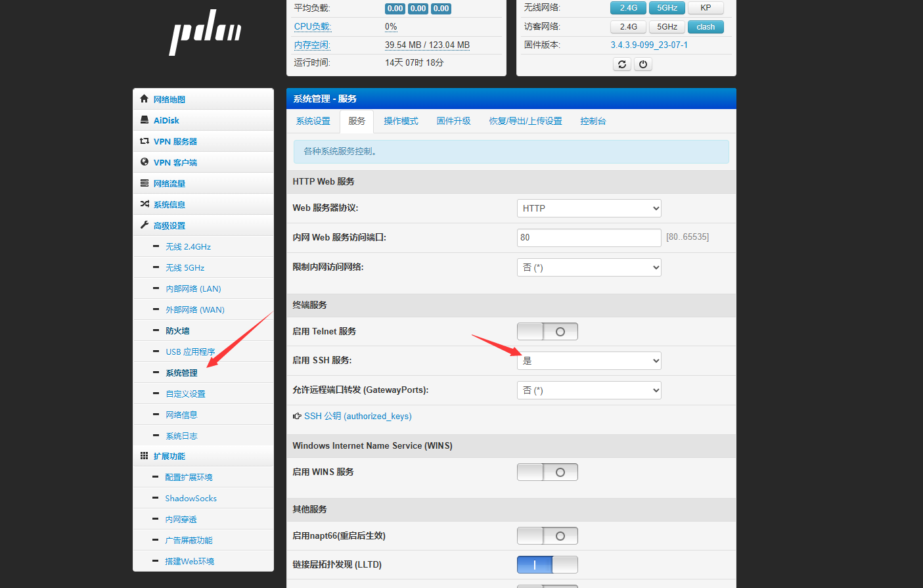Screen dimensions: 923x588
Task: Expand the 启用 SSH 服务 dropdown
Action: 589,361
